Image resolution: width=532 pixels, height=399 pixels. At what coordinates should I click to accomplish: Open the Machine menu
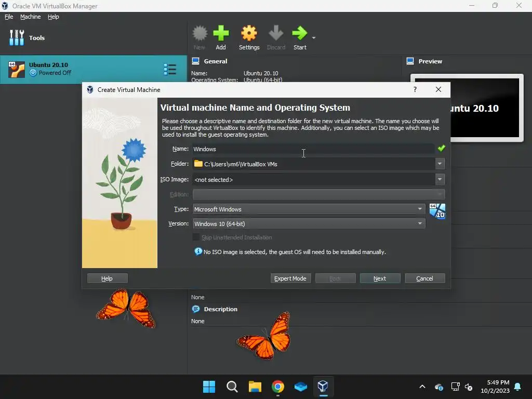click(x=30, y=17)
